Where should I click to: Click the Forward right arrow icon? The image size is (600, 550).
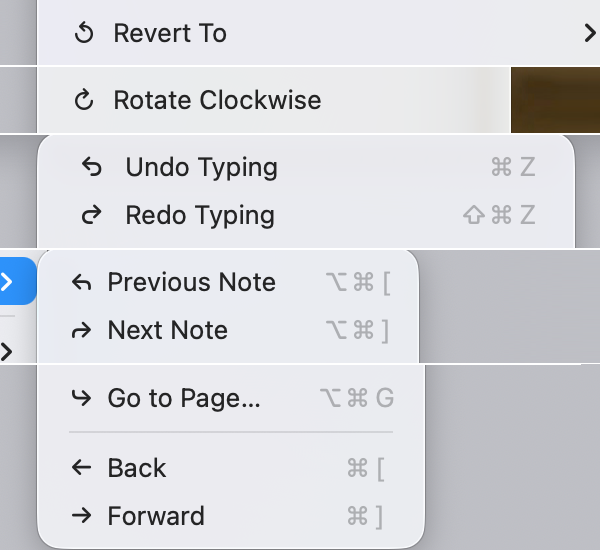[81, 516]
